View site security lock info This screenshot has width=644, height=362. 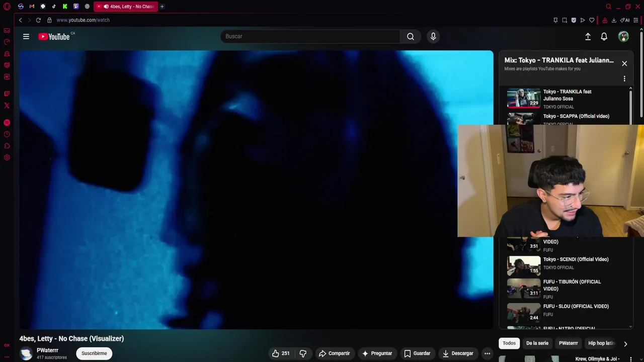coord(49,20)
